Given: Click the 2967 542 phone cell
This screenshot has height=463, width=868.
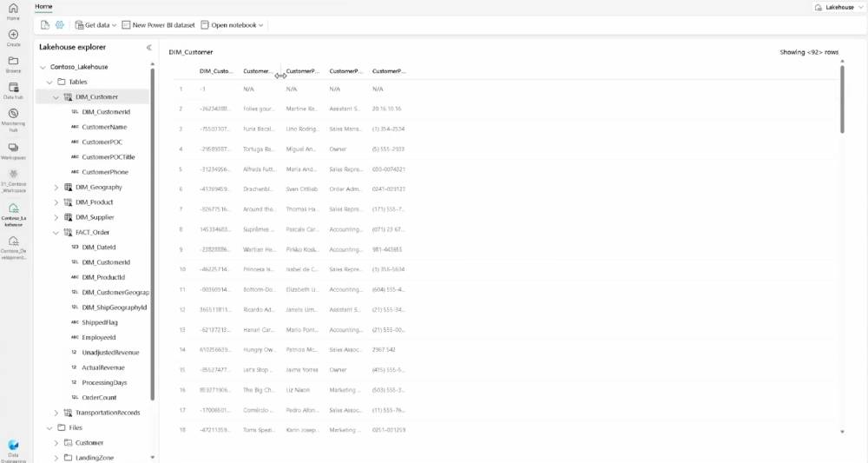Looking at the screenshot, I should point(384,349).
